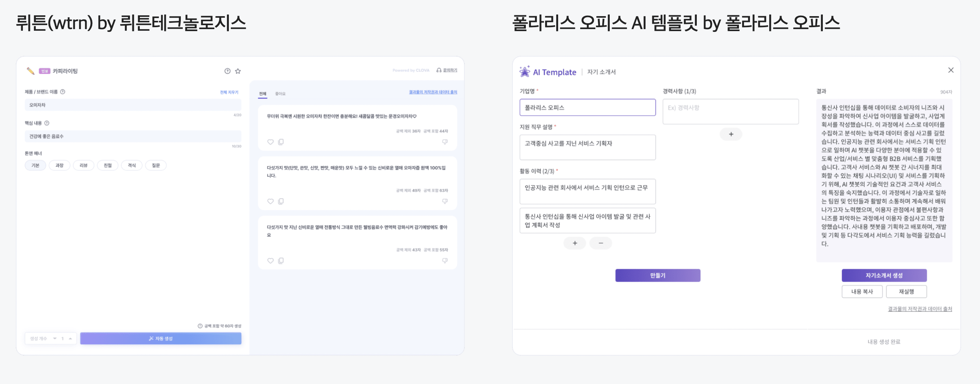Add another 경력사항 entry with plus
This screenshot has height=384, width=980.
731,134
